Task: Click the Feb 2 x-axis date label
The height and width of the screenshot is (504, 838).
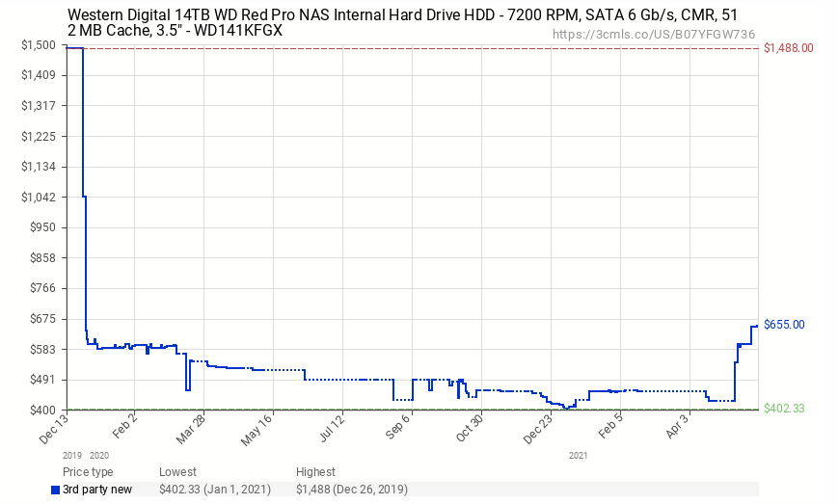Action: [x=126, y=426]
